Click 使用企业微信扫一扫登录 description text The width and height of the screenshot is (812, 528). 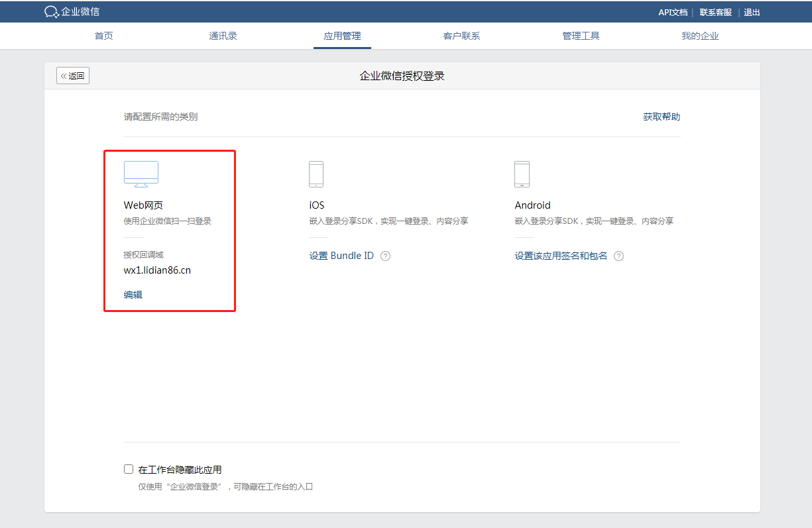coord(168,221)
